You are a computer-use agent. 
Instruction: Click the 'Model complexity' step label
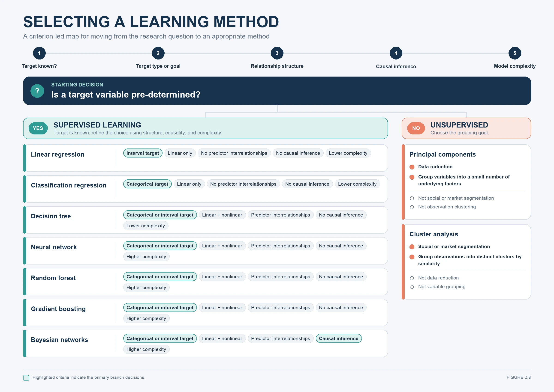(515, 66)
